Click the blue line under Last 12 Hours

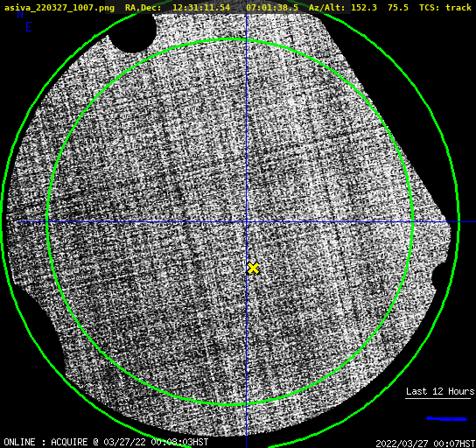pyautogui.click(x=446, y=419)
